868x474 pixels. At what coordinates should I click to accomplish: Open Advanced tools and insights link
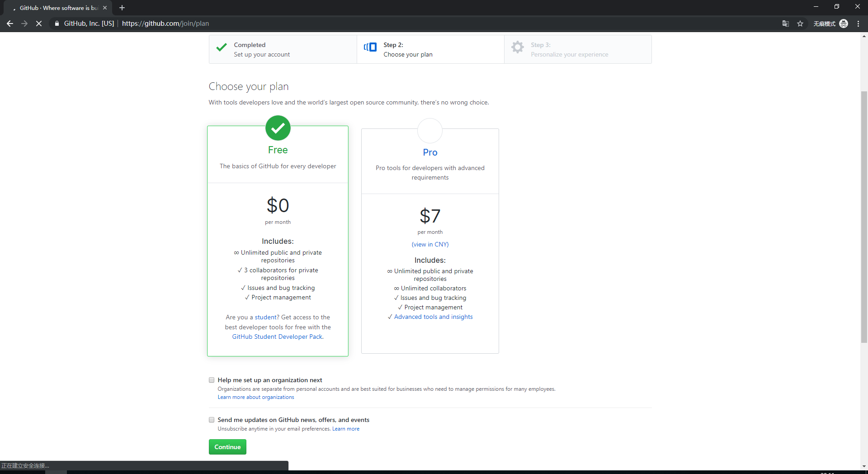tap(433, 317)
